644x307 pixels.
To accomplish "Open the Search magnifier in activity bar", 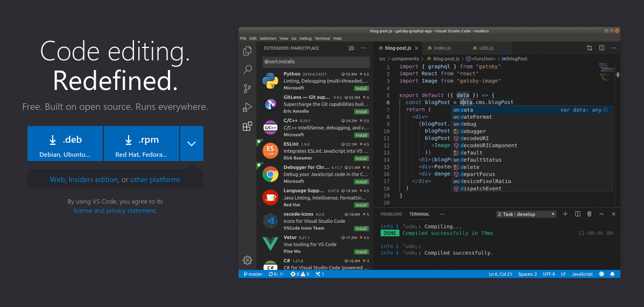I will 247,69.
